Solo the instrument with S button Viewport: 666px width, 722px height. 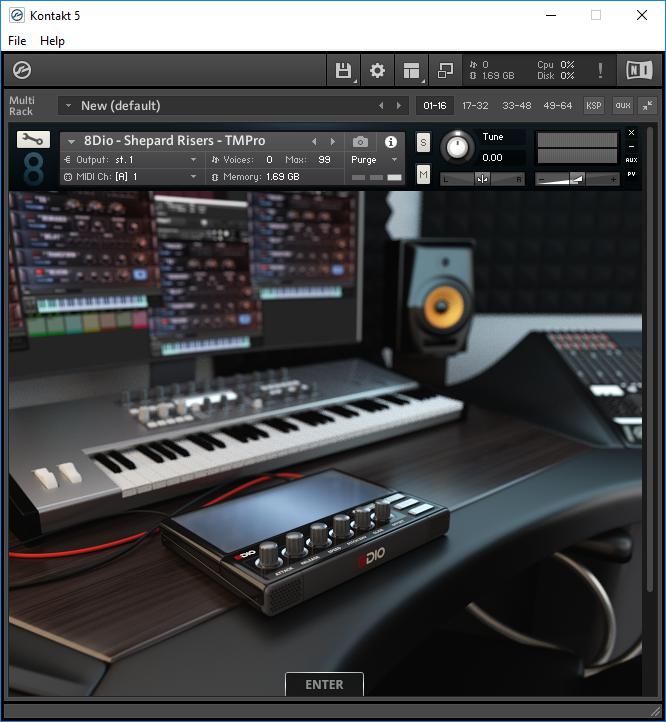423,142
